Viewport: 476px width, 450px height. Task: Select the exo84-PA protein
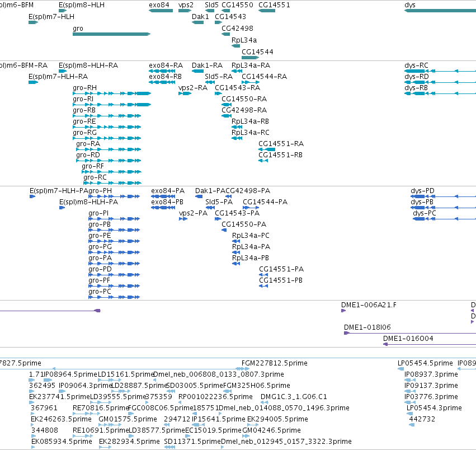(163, 196)
